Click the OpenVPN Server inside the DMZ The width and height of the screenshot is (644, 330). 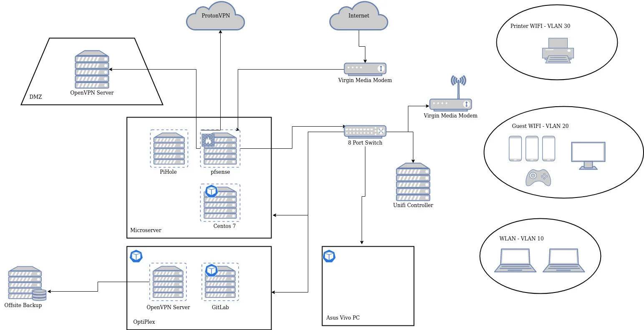[92, 70]
